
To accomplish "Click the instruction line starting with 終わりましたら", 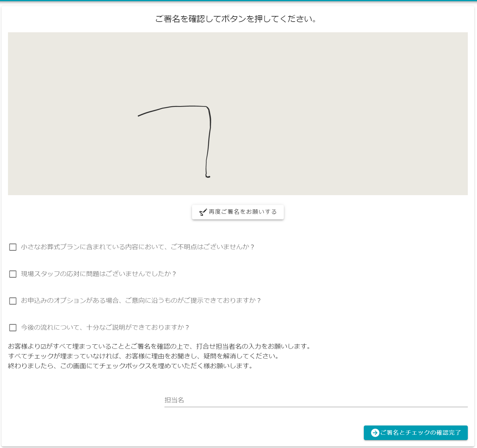I will click(x=131, y=366).
